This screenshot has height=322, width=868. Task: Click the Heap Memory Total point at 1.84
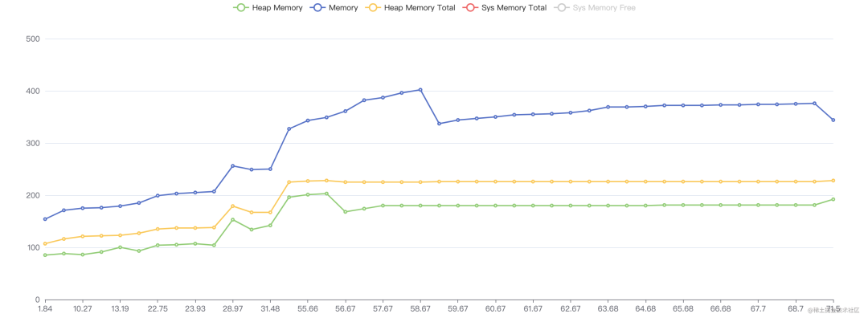45,244
